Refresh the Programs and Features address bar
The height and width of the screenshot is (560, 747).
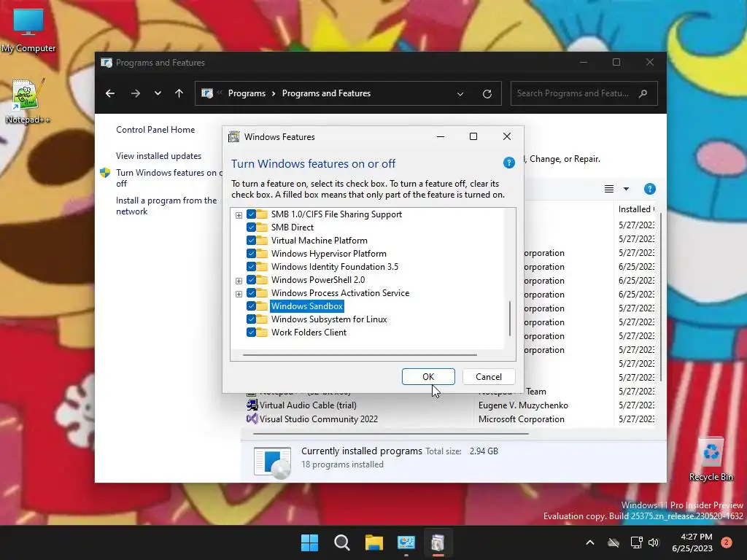487,94
